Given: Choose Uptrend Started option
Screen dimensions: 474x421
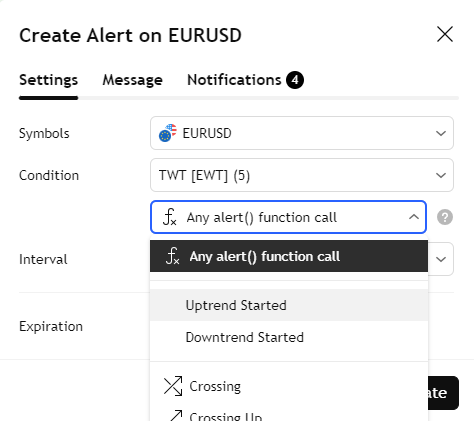Looking at the screenshot, I should [289, 305].
